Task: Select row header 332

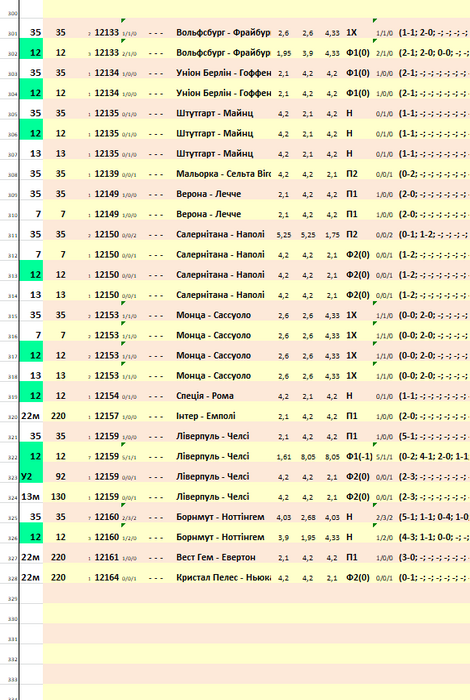Action: pyautogui.click(x=12, y=659)
